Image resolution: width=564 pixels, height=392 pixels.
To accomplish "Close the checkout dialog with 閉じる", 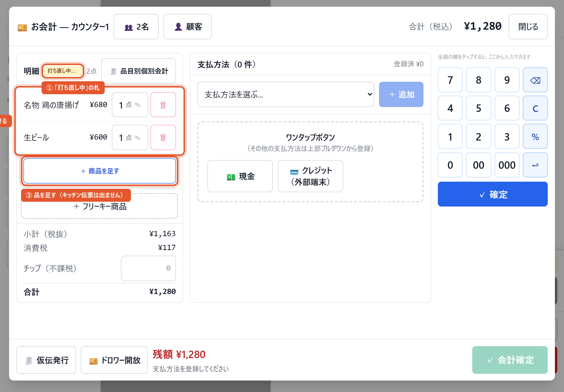I will pyautogui.click(x=528, y=27).
